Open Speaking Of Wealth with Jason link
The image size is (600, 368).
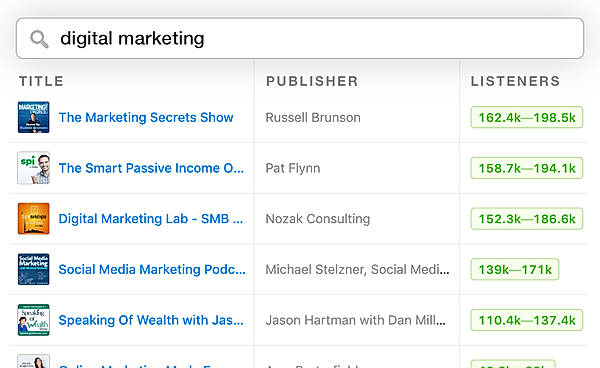coord(151,320)
